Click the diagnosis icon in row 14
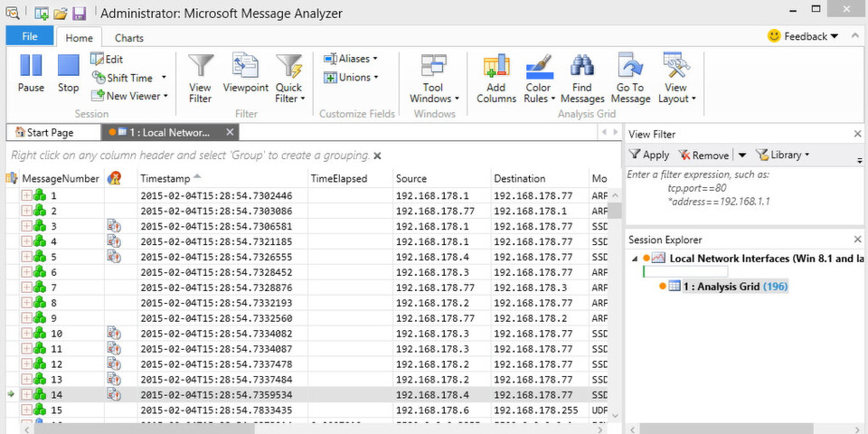This screenshot has width=868, height=434. [114, 395]
